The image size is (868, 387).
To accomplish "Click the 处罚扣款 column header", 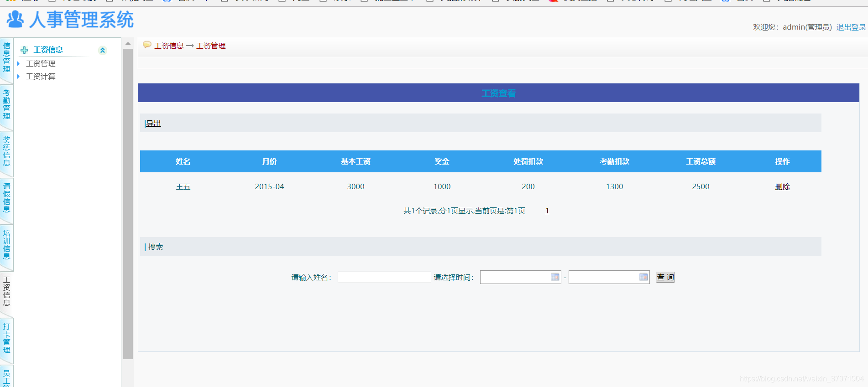I will coord(528,161).
